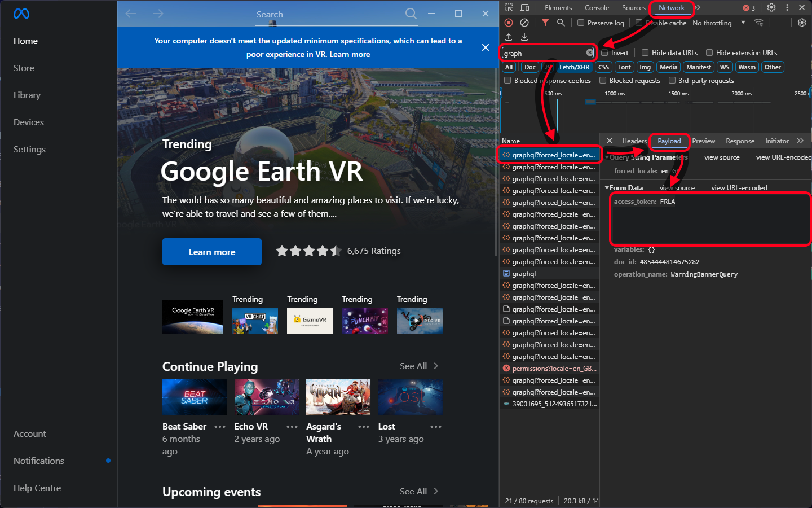Click the search magnifier icon

pyautogui.click(x=411, y=14)
